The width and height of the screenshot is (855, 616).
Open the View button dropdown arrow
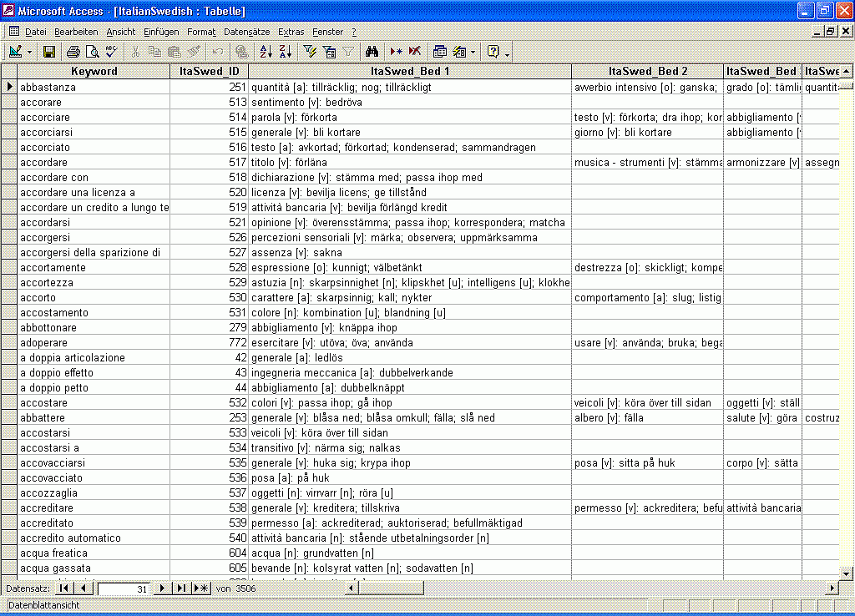click(x=29, y=52)
